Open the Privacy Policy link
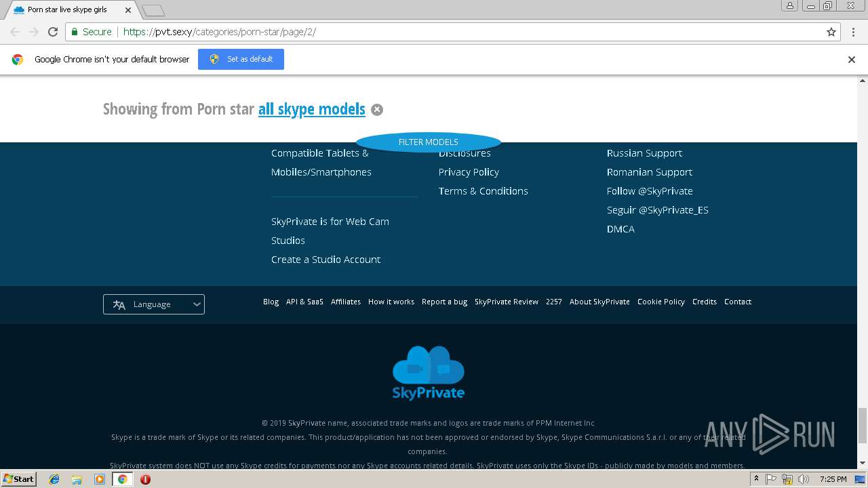868x488 pixels. pyautogui.click(x=469, y=172)
